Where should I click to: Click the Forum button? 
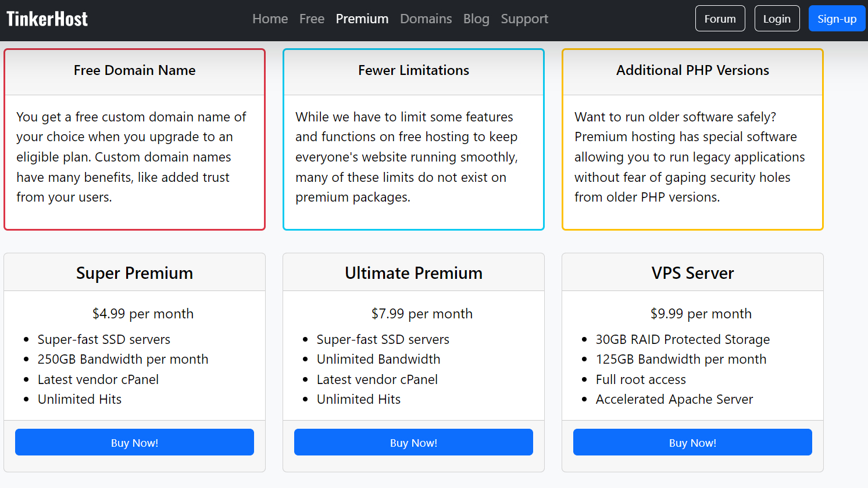720,19
